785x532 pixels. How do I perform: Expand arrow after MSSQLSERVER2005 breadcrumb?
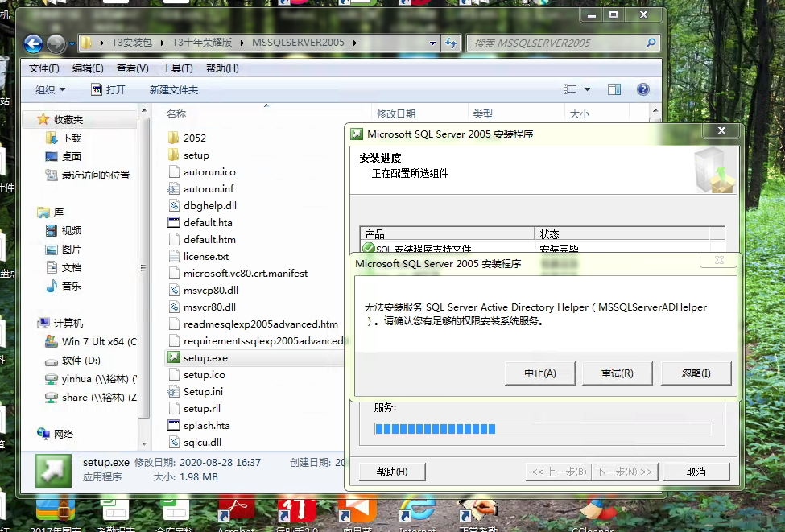354,43
